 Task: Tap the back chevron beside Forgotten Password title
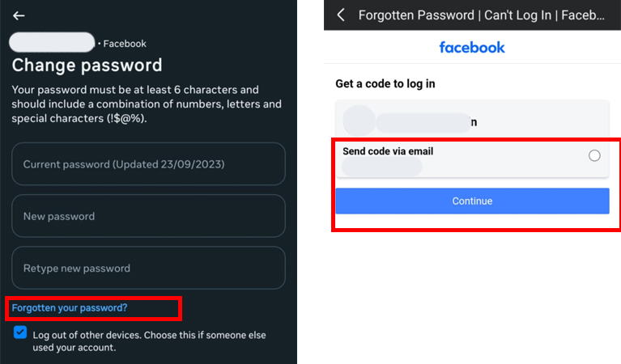pyautogui.click(x=341, y=15)
